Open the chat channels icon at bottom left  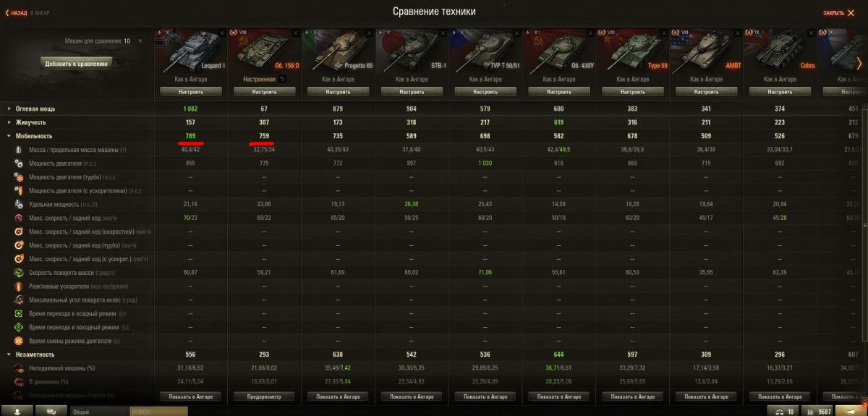pos(51,410)
